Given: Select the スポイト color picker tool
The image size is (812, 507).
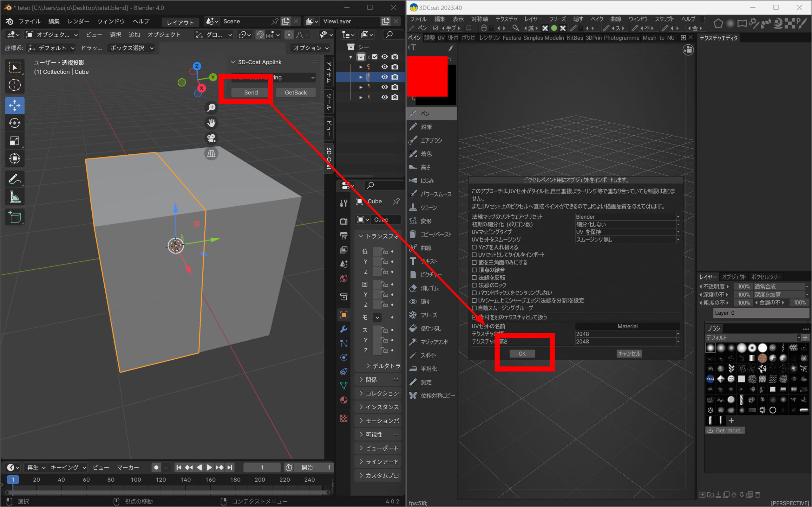Looking at the screenshot, I should 428,355.
